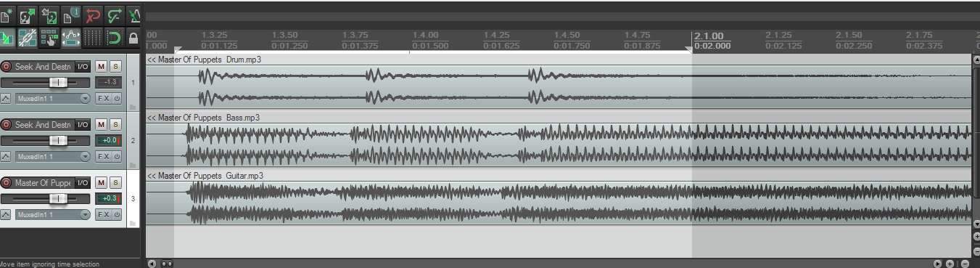The height and width of the screenshot is (268, 980).
Task: Click the Open Project toolbar icon
Action: [27, 15]
